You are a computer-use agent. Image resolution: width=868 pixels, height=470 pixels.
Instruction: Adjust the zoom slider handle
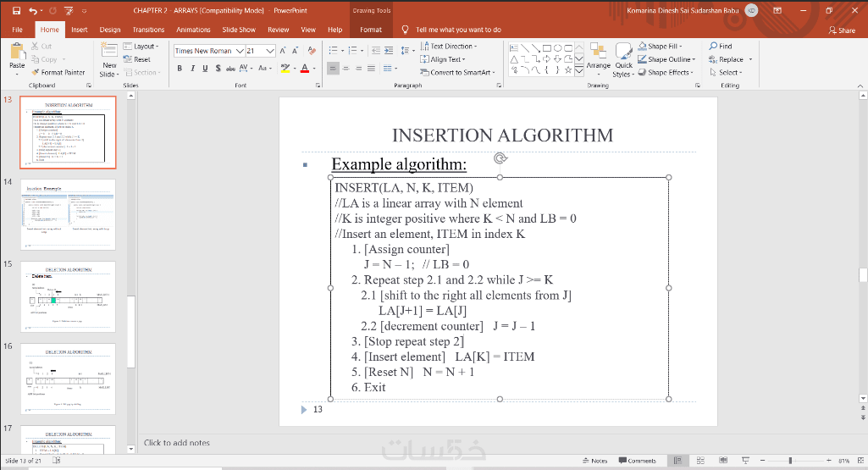click(x=790, y=461)
